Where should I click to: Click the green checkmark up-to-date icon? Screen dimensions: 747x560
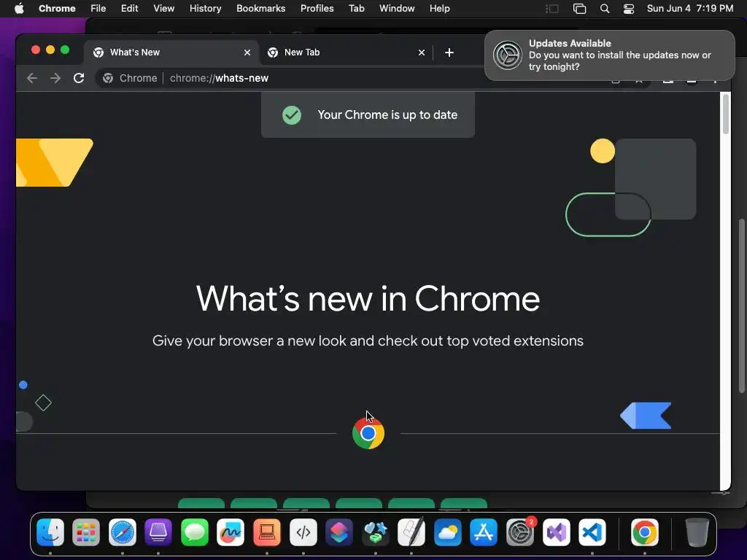pyautogui.click(x=292, y=114)
